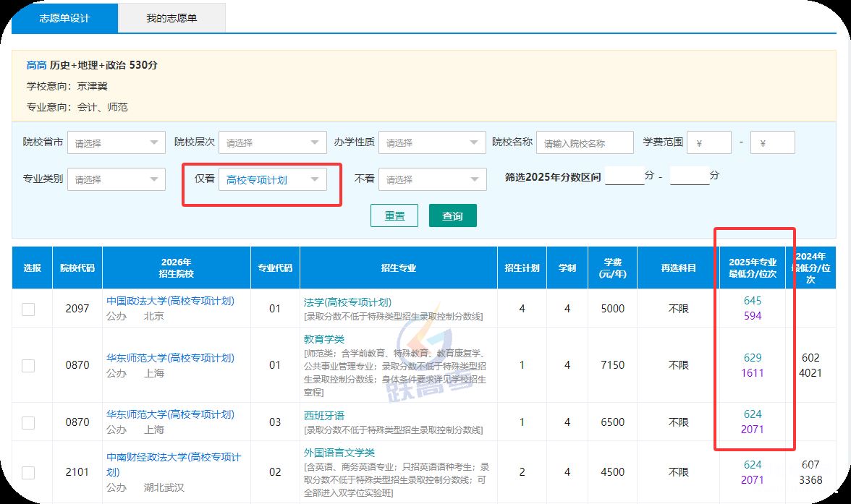Click the 2025年专业最低分/位次 column header

coord(753,268)
